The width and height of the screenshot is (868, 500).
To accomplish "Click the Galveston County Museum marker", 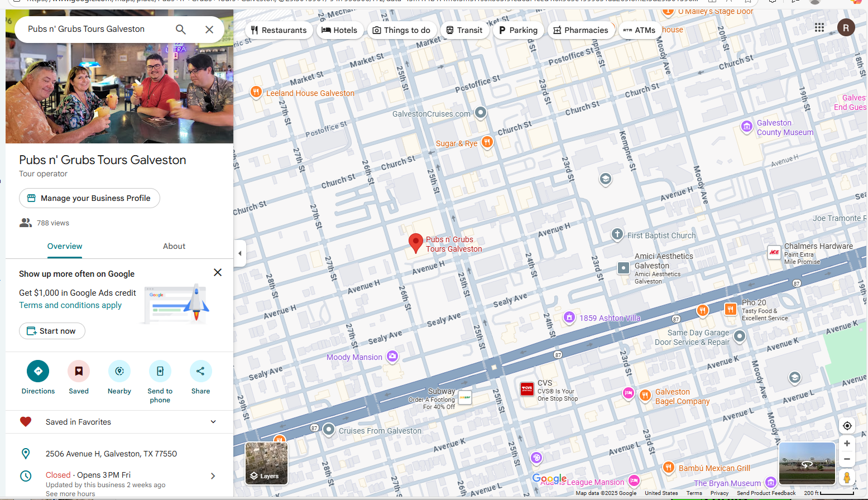I will pyautogui.click(x=747, y=127).
